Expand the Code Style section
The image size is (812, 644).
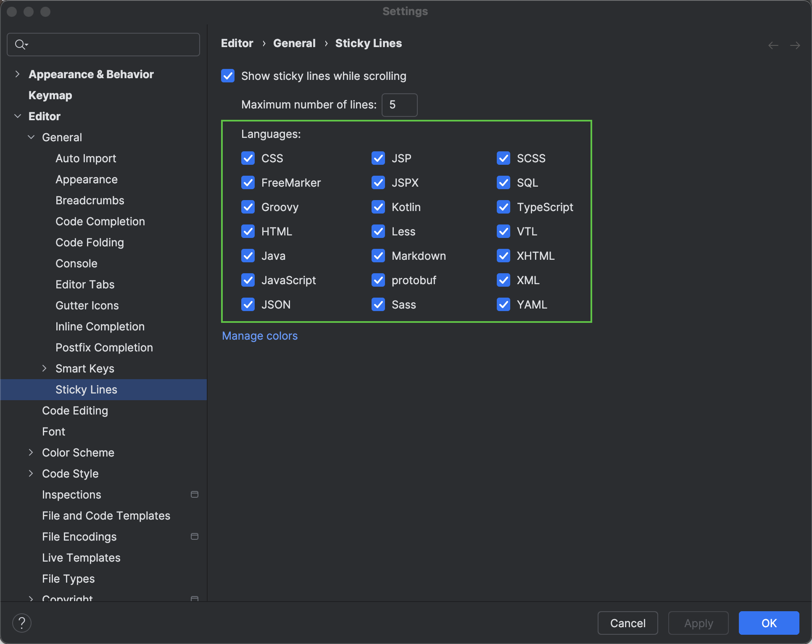[x=31, y=473]
